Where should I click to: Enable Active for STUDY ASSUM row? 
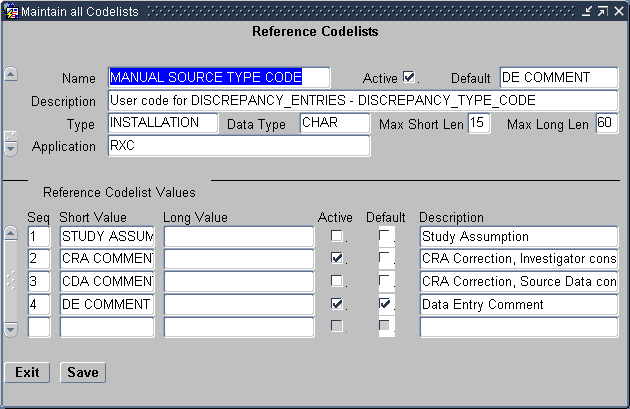tap(337, 237)
